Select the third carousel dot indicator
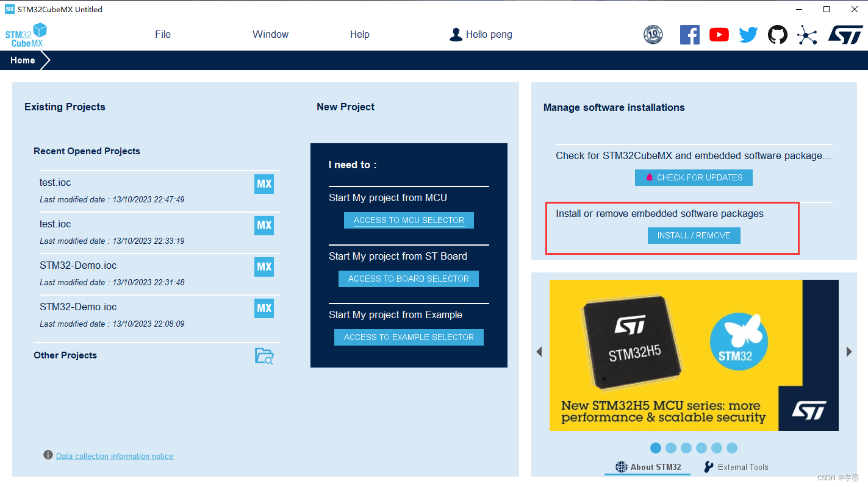 686,448
